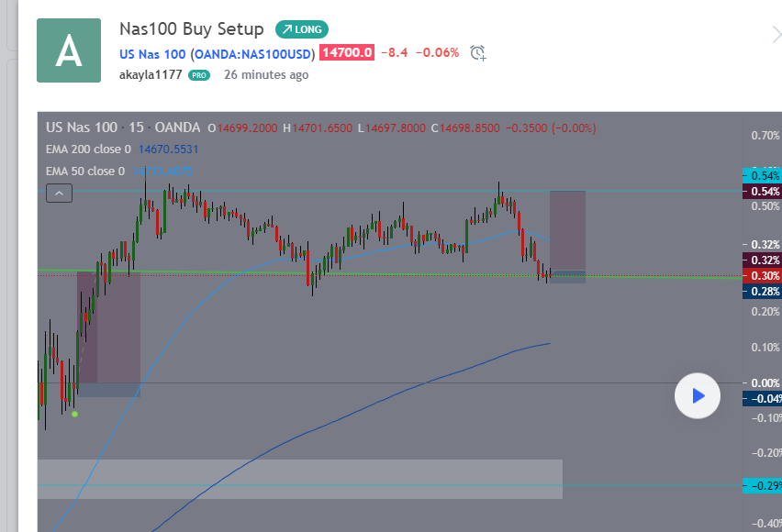Select the gray rectangle zone at bottom

pyautogui.click(x=299, y=479)
